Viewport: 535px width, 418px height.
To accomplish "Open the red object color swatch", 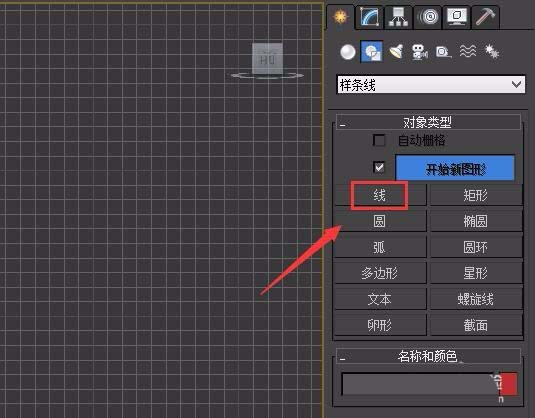I will (508, 384).
